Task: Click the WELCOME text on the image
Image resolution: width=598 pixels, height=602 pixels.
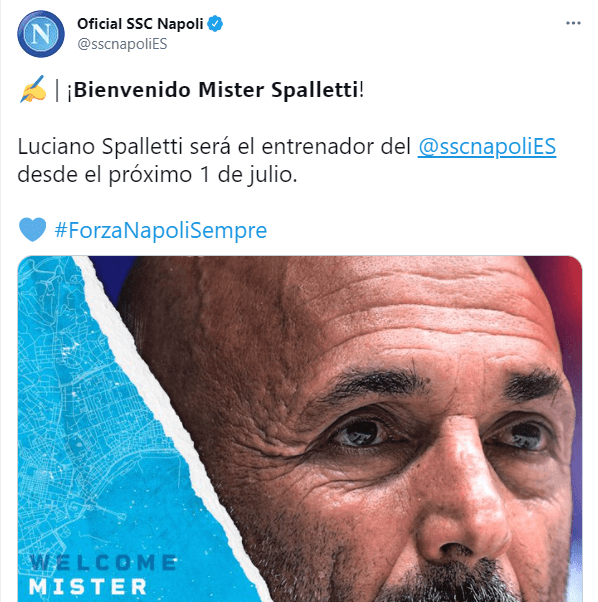Action: coord(103,563)
